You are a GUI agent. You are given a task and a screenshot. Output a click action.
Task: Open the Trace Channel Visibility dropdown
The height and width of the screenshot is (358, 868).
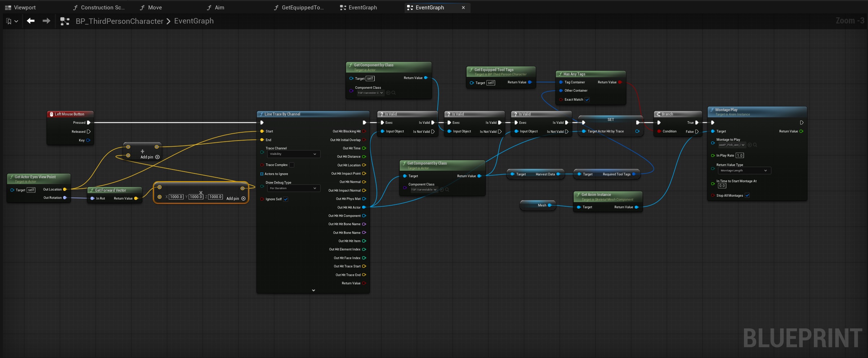tap(293, 154)
